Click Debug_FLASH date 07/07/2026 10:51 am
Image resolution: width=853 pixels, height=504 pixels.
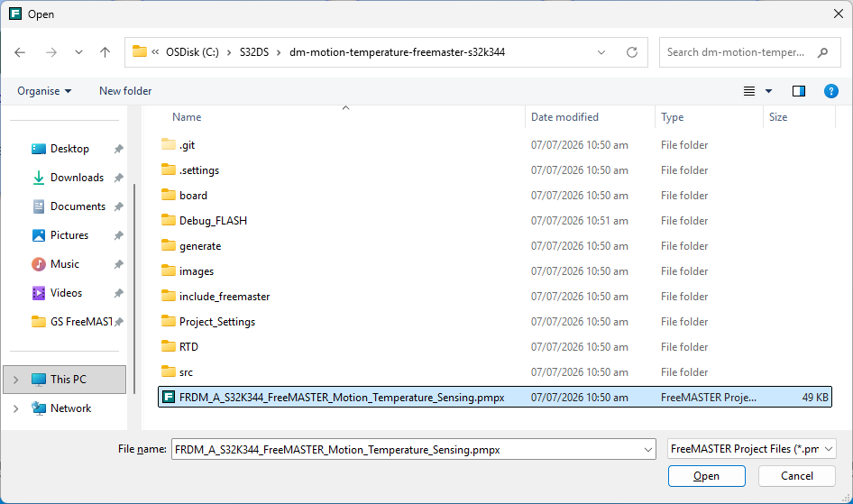point(580,221)
